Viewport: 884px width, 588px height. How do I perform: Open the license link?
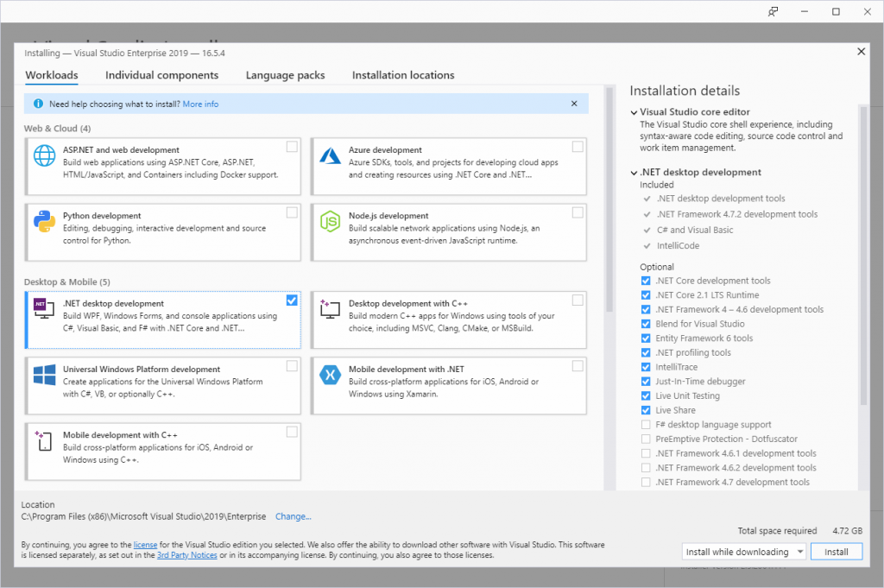[x=145, y=545]
